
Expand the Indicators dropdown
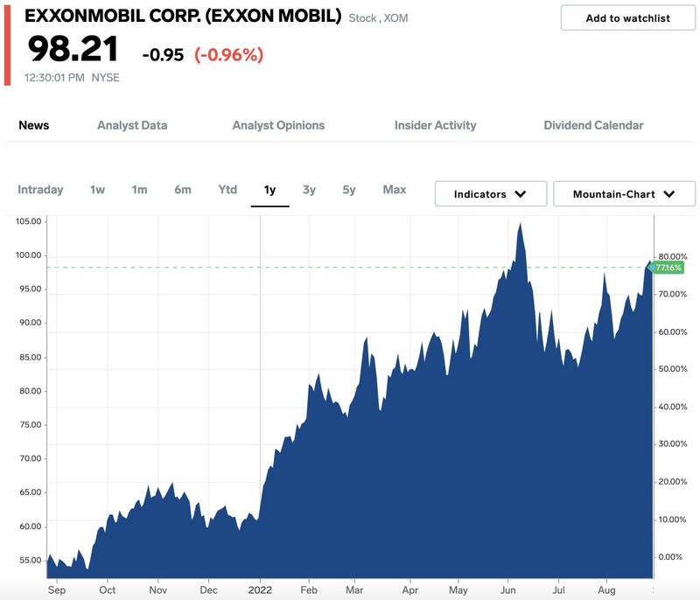(491, 193)
